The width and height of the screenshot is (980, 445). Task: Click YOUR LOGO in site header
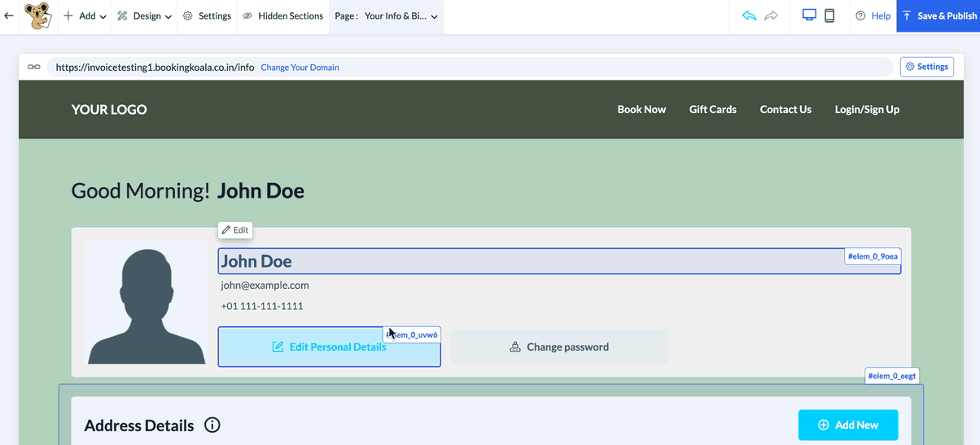(109, 110)
